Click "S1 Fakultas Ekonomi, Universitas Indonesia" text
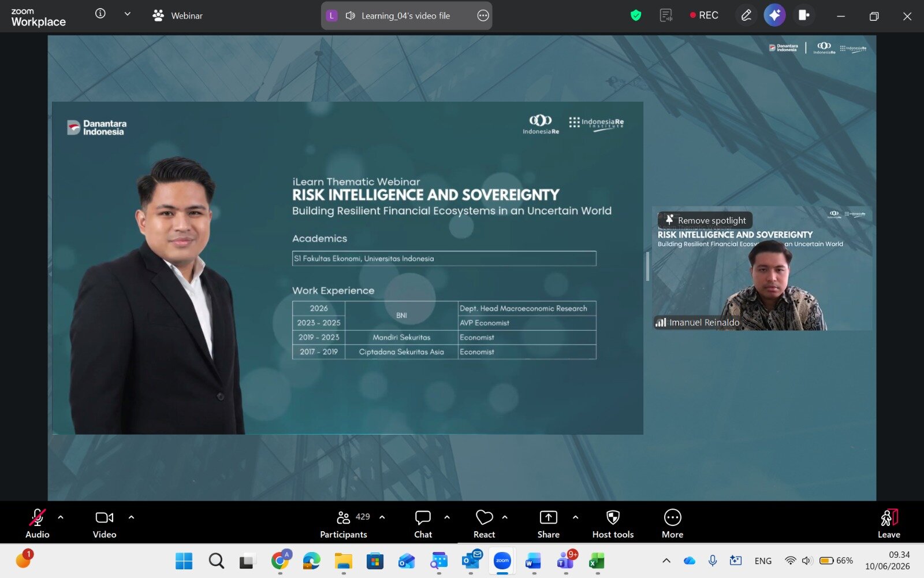Image resolution: width=924 pixels, height=578 pixels. click(364, 258)
